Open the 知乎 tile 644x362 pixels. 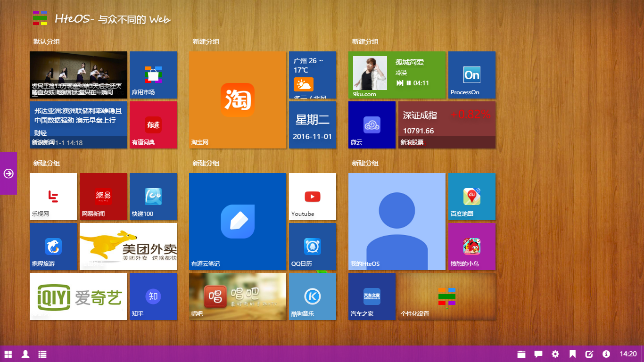[x=153, y=296]
